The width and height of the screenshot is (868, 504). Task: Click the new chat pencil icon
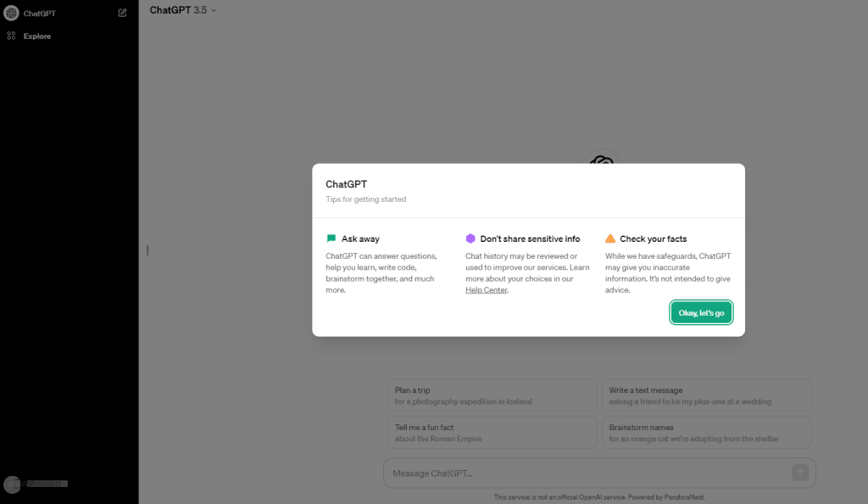(x=122, y=13)
